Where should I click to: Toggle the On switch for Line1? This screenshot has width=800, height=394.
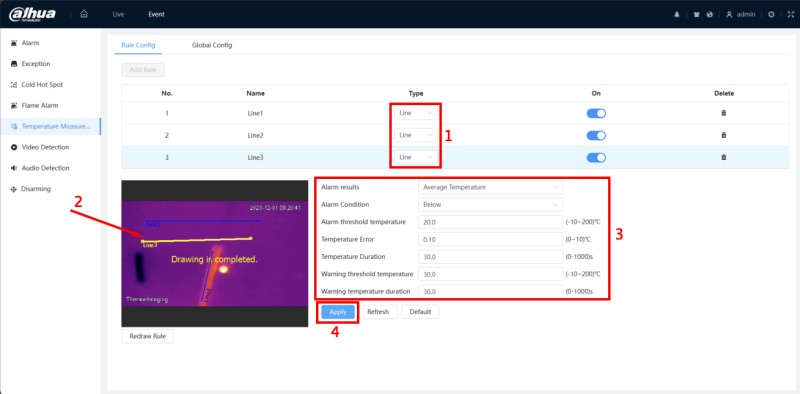click(x=596, y=113)
